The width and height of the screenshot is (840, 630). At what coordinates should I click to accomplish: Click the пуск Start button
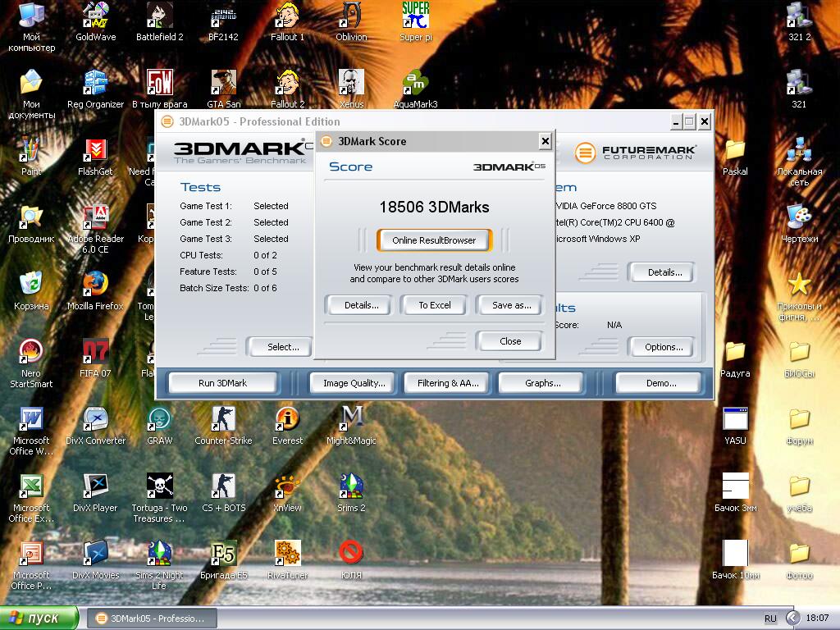click(39, 619)
